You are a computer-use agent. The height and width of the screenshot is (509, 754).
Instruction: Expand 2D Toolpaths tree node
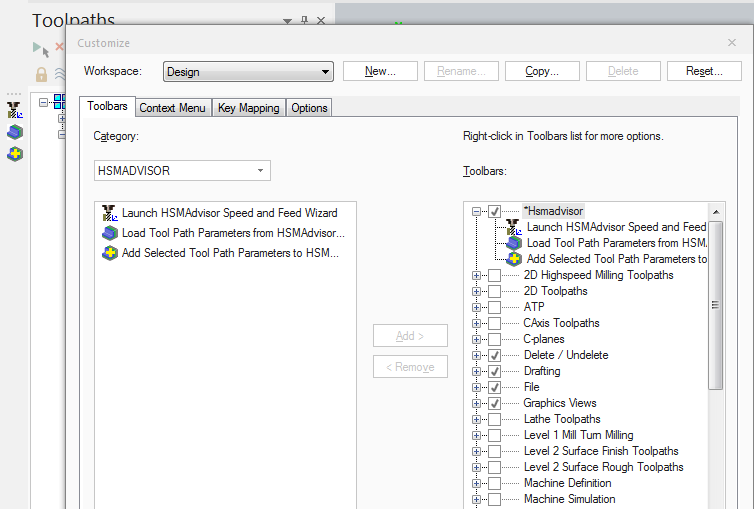pos(476,291)
